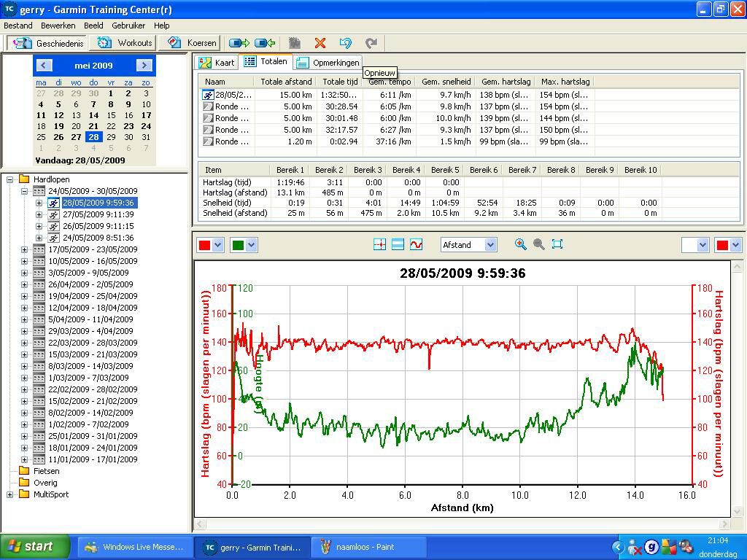Click the MultiSport folder icon

[x=24, y=494]
